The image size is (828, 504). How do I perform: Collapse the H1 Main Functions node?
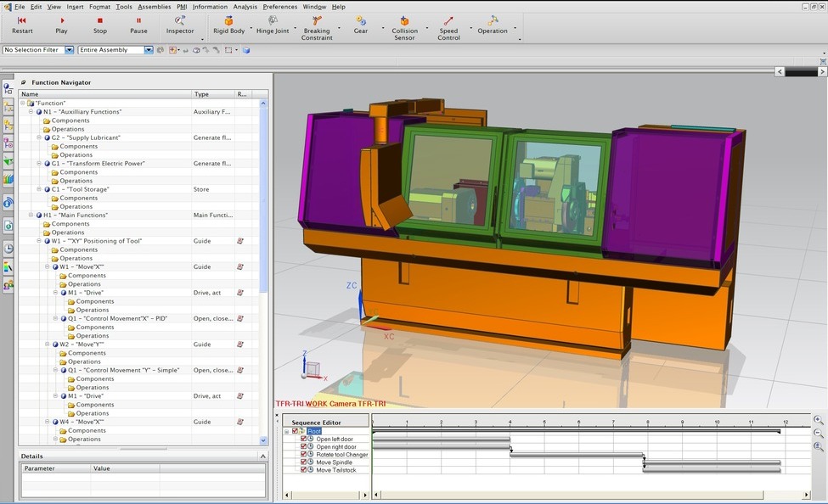(31, 216)
